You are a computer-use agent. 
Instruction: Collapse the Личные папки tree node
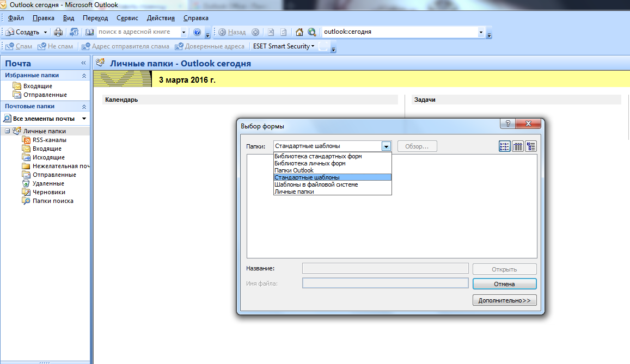tap(7, 131)
